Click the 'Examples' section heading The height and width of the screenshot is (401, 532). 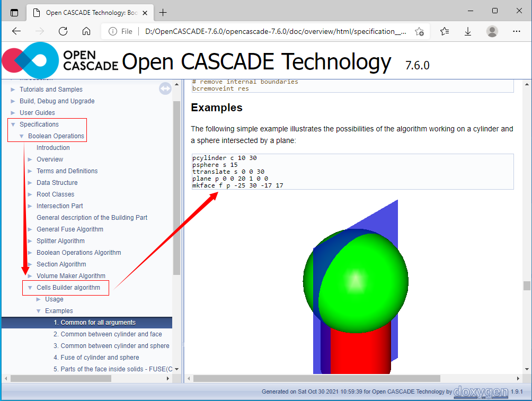coord(217,108)
